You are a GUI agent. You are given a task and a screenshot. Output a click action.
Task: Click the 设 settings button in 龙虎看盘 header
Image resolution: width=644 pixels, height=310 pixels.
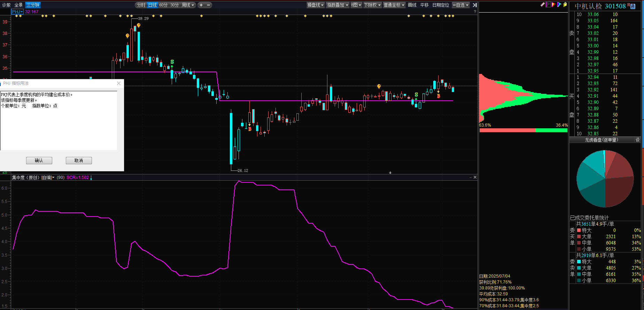click(637, 140)
